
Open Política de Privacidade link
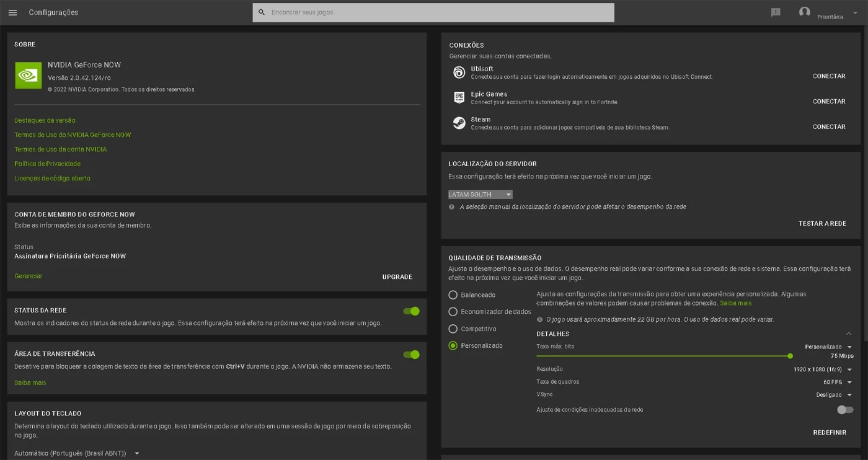(x=48, y=164)
